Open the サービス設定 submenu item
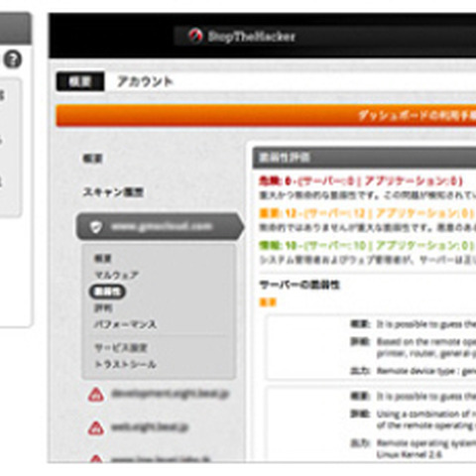This screenshot has height=476, width=476. pos(121,348)
